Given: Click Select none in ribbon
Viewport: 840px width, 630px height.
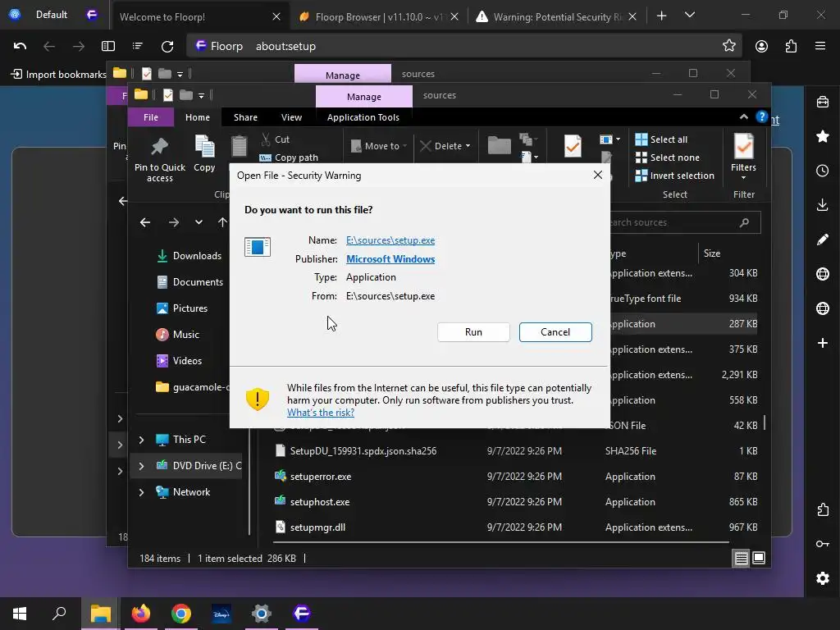Looking at the screenshot, I should click(x=668, y=157).
